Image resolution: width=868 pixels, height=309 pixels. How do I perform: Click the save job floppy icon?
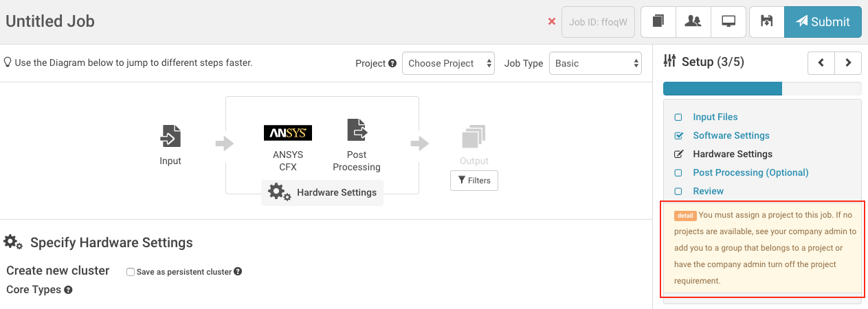(x=766, y=21)
